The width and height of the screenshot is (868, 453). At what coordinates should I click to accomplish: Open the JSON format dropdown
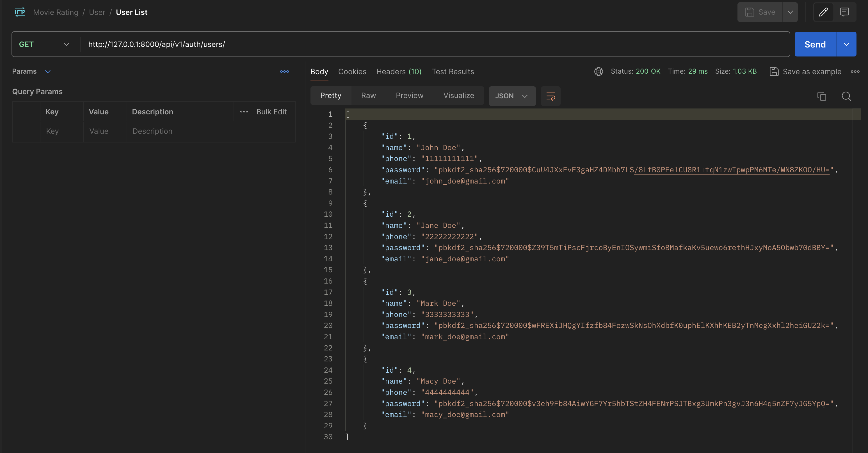pyautogui.click(x=511, y=96)
